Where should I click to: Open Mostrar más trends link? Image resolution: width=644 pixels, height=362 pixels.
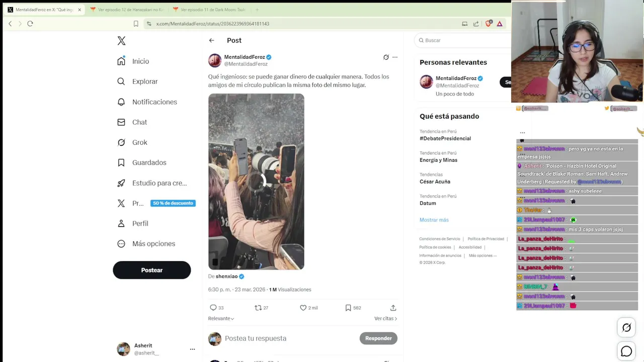click(x=434, y=220)
